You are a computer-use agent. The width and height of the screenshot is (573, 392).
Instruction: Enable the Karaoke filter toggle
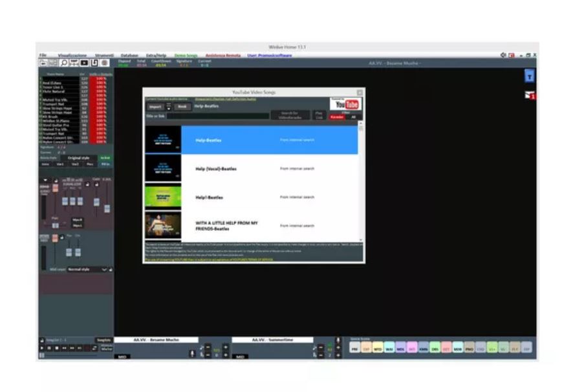tap(336, 117)
